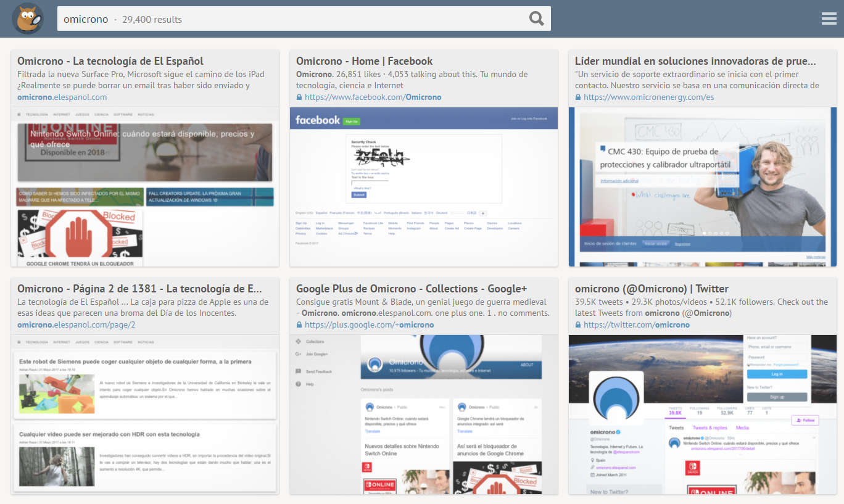Open the Página 2 preview thumbnail
The height and width of the screenshot is (504, 844).
pyautogui.click(x=145, y=415)
